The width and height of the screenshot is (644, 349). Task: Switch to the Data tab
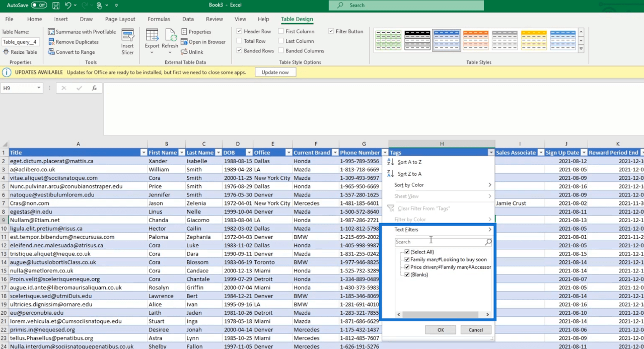pyautogui.click(x=188, y=19)
